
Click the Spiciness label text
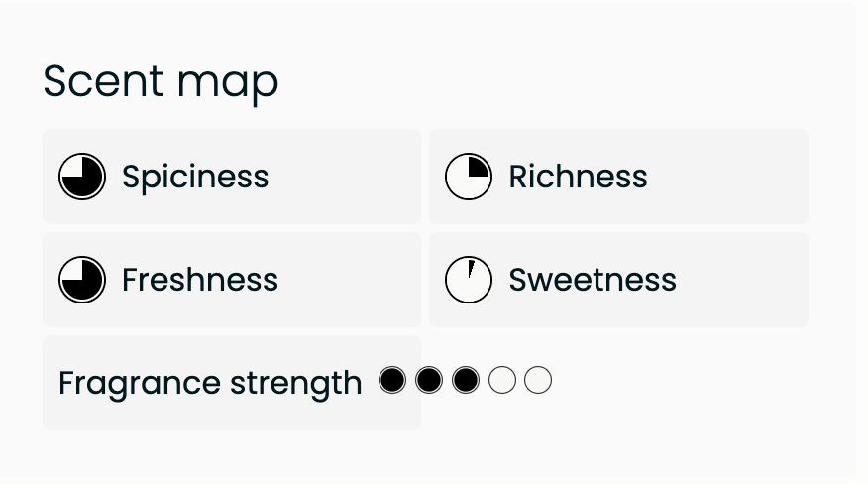[x=195, y=177]
